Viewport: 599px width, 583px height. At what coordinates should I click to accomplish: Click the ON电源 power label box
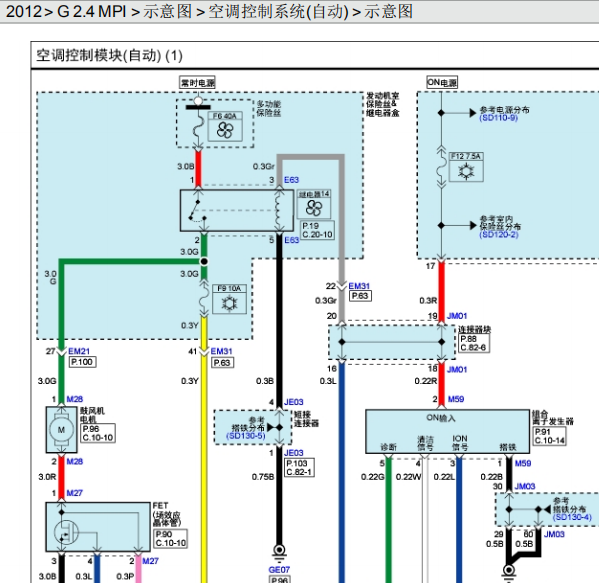point(442,83)
